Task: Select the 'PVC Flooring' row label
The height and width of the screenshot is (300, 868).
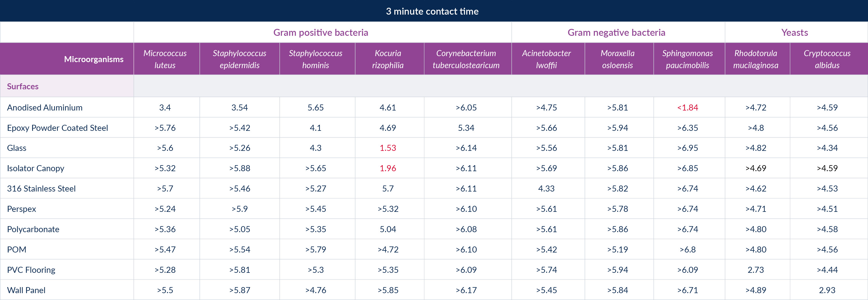Action: tap(31, 270)
